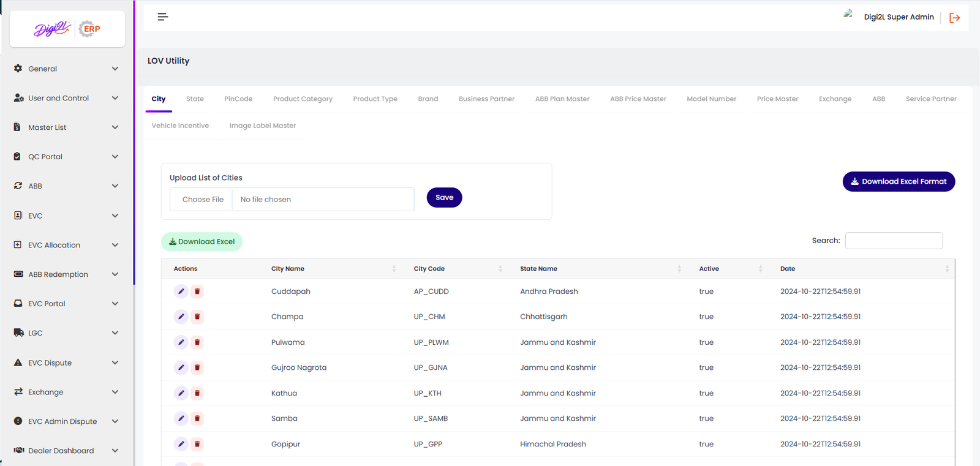The height and width of the screenshot is (466, 980).
Task: Click the ABB Plan Master tab
Action: (x=562, y=99)
